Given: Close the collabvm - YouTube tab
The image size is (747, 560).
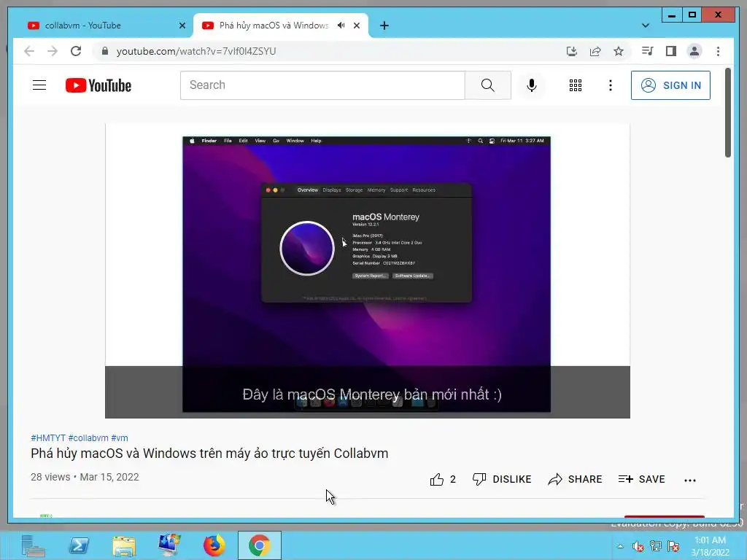Looking at the screenshot, I should [x=182, y=26].
